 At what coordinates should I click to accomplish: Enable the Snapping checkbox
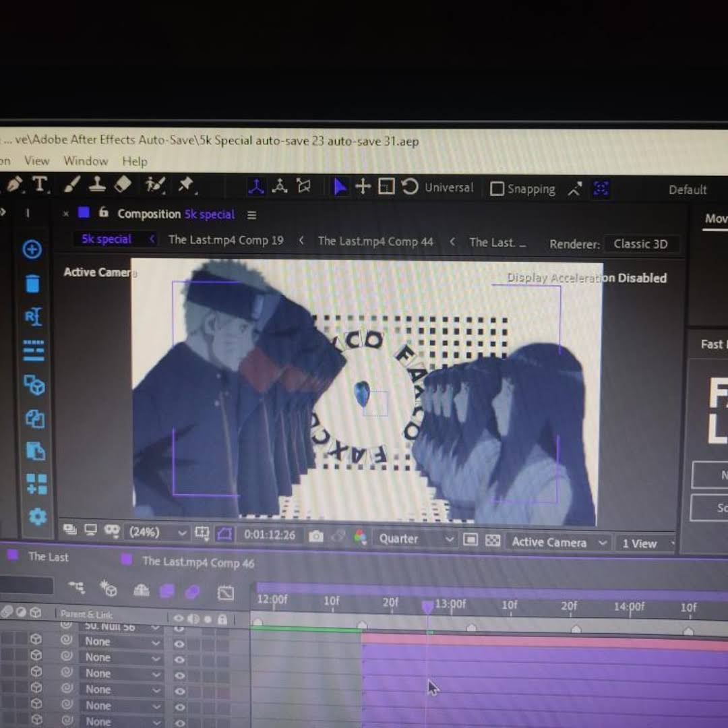pyautogui.click(x=497, y=189)
